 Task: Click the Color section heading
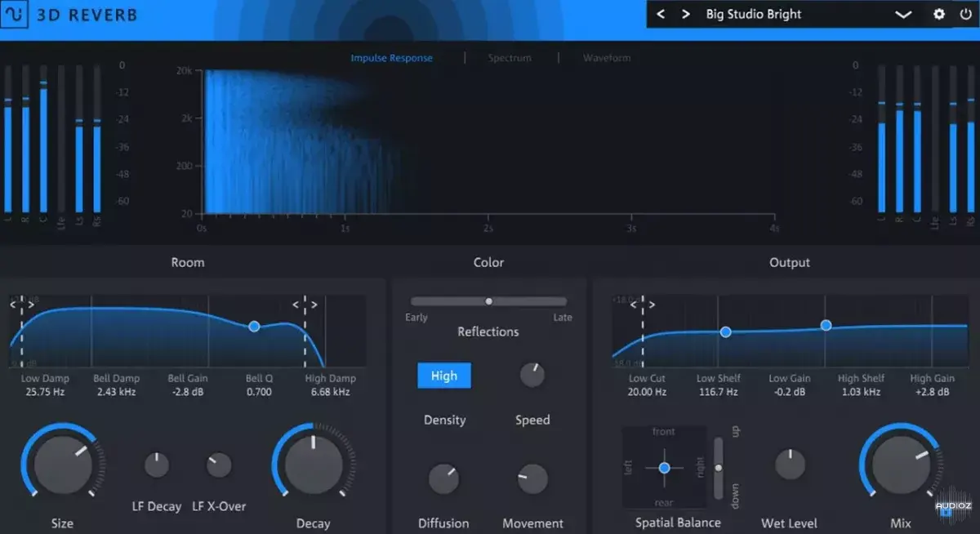[488, 262]
